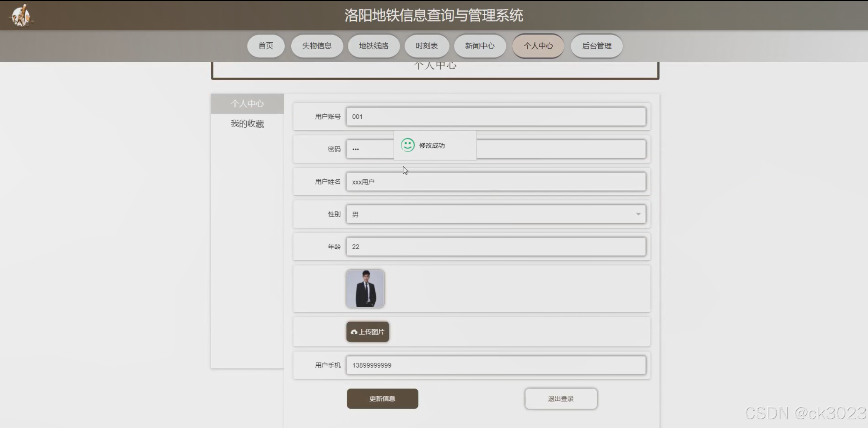Click into the 用户姓名 field
This screenshot has width=868, height=428.
(496, 182)
